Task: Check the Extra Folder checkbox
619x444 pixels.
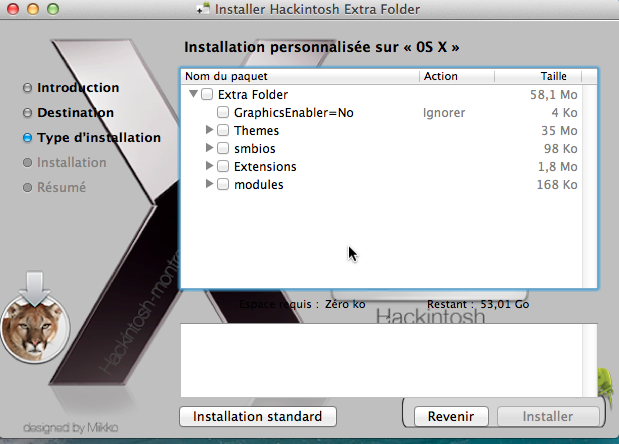Action: click(207, 94)
